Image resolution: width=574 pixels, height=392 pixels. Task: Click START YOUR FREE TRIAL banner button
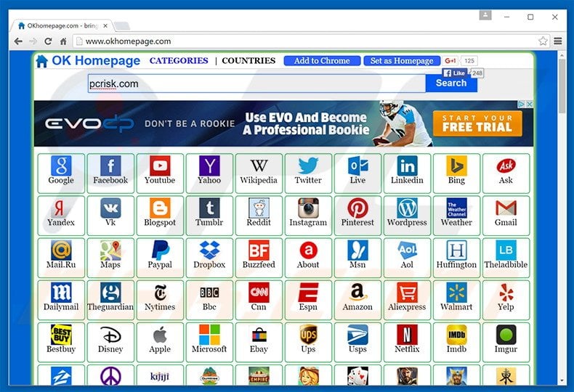477,123
